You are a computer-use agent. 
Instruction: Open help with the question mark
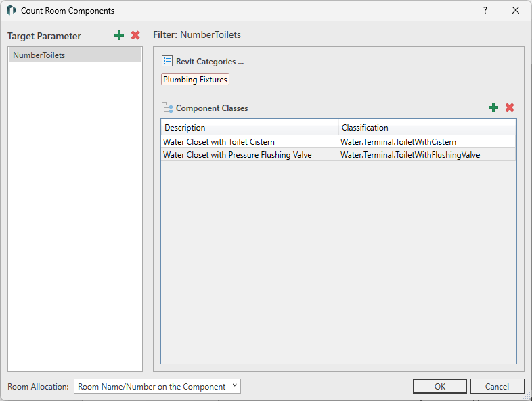coord(485,11)
